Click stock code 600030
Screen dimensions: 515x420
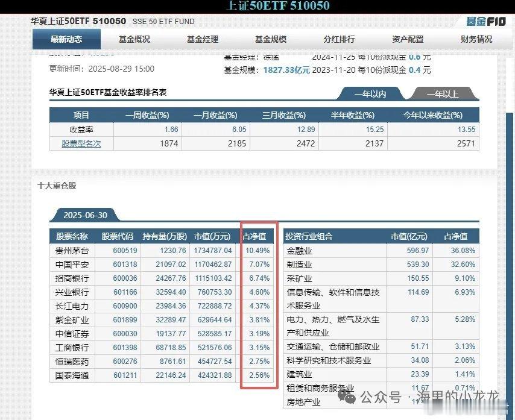pos(125,333)
